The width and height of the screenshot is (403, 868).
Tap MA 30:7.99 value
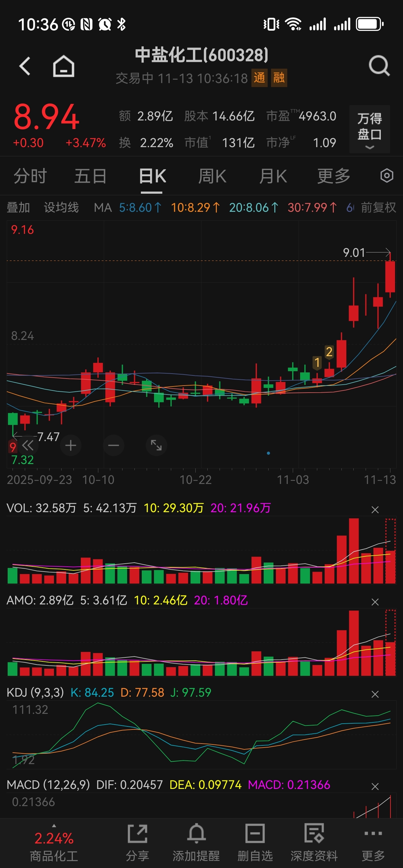[312, 207]
